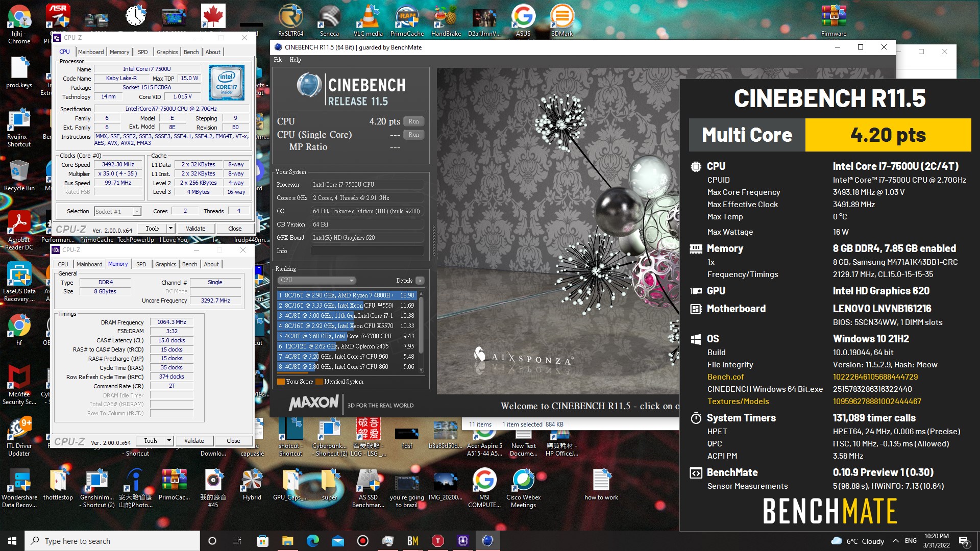Select ranking row 8 Intel Core i7 CPU 860
Image resolution: width=980 pixels, height=551 pixels.
pos(347,367)
